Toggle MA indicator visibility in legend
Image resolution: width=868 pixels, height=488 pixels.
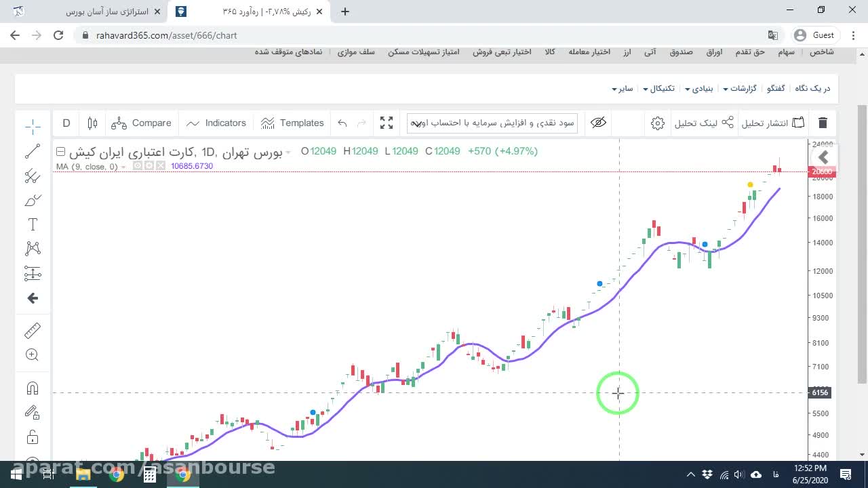[x=138, y=166]
